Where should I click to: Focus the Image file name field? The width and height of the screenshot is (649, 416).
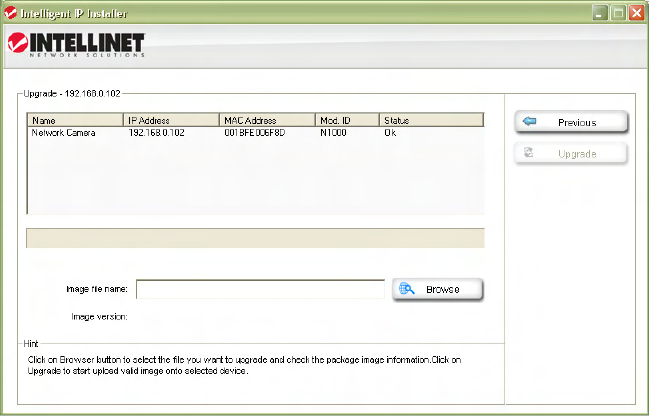click(x=260, y=289)
